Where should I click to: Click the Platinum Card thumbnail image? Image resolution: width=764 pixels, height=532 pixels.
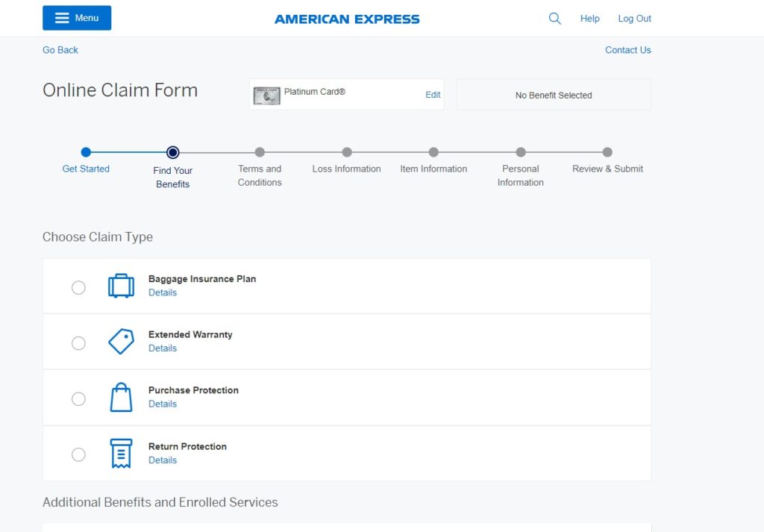266,95
